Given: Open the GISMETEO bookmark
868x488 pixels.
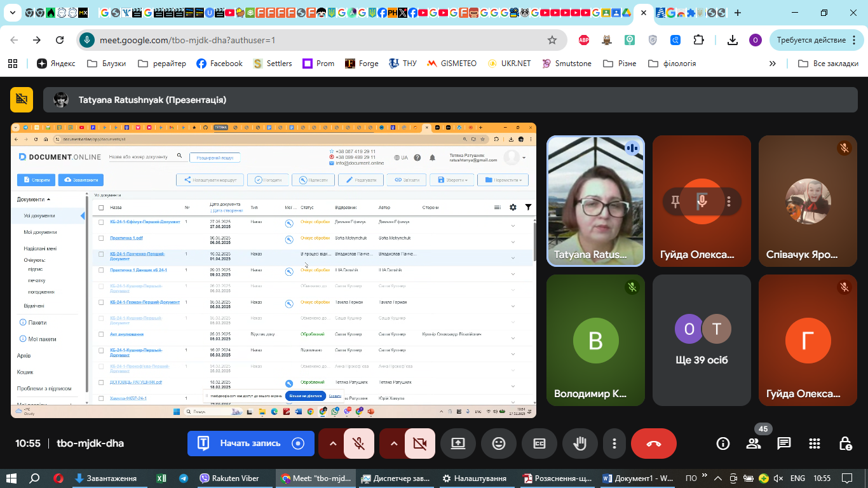Looking at the screenshot, I should click(x=452, y=64).
